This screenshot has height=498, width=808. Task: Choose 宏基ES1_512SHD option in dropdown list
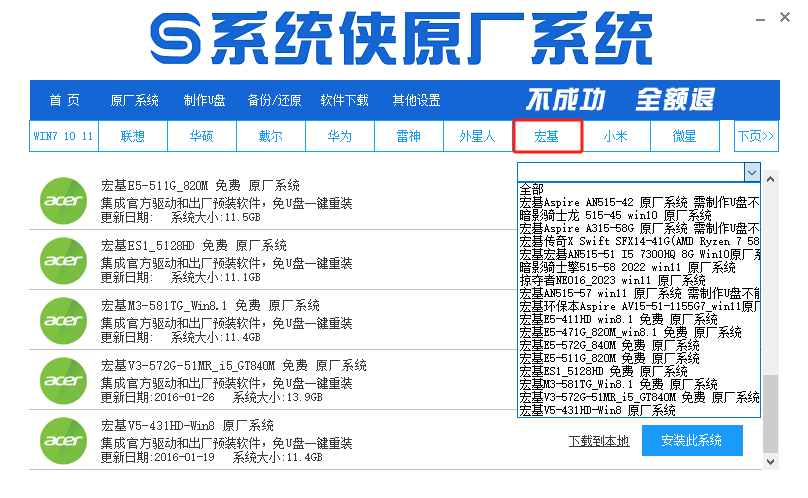pos(639,371)
